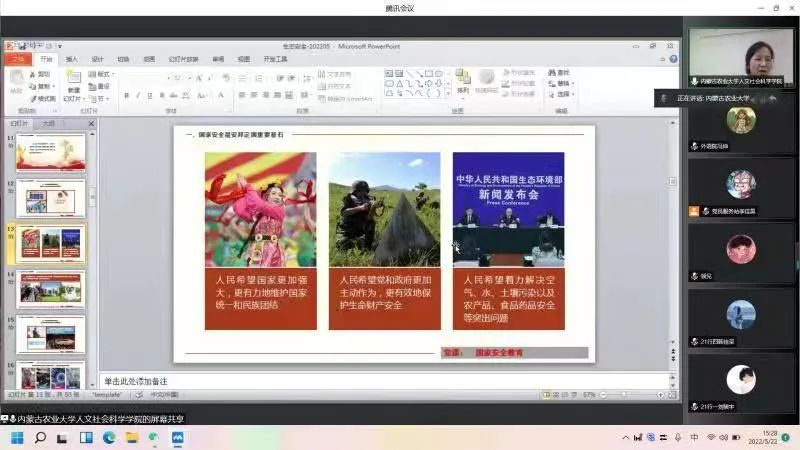Select slide 12 thumbnail
This screenshot has width=800, height=450.
tap(51, 198)
